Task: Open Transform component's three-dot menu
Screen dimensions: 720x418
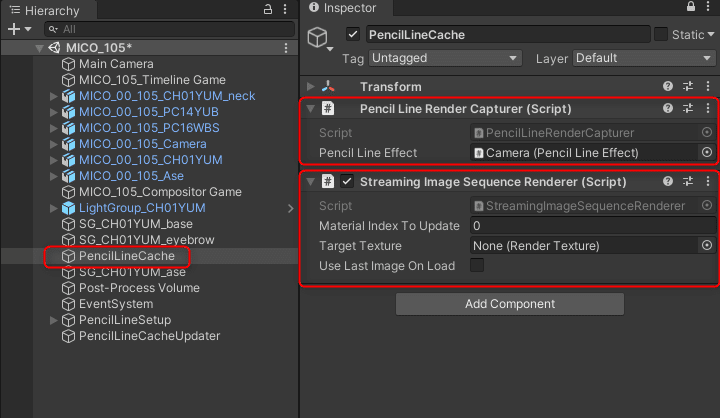Action: tap(708, 86)
